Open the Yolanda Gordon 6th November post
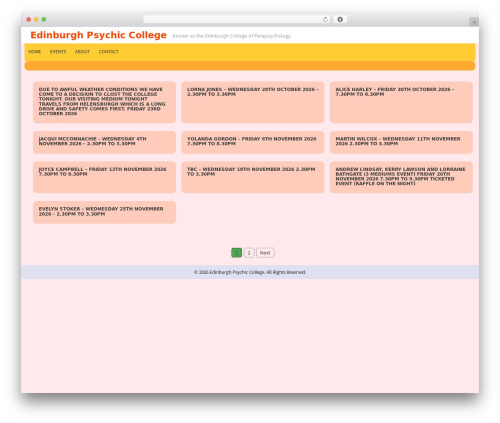 click(252, 141)
